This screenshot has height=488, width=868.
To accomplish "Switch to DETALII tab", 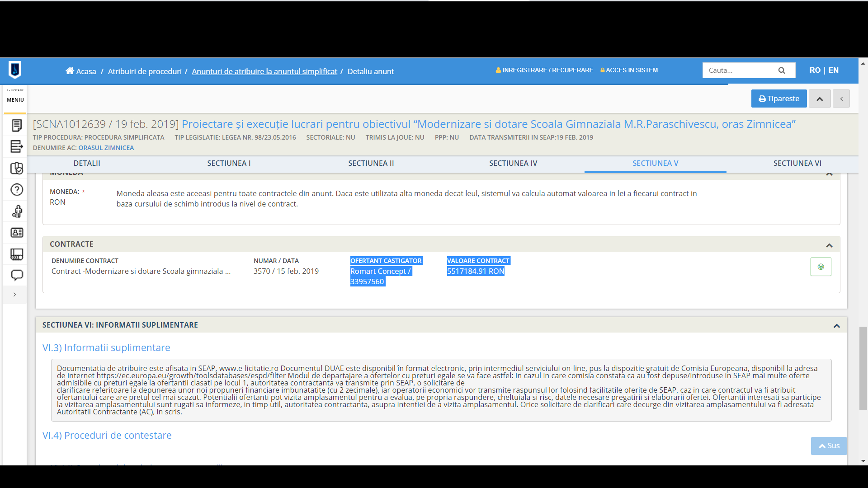I will tap(87, 164).
